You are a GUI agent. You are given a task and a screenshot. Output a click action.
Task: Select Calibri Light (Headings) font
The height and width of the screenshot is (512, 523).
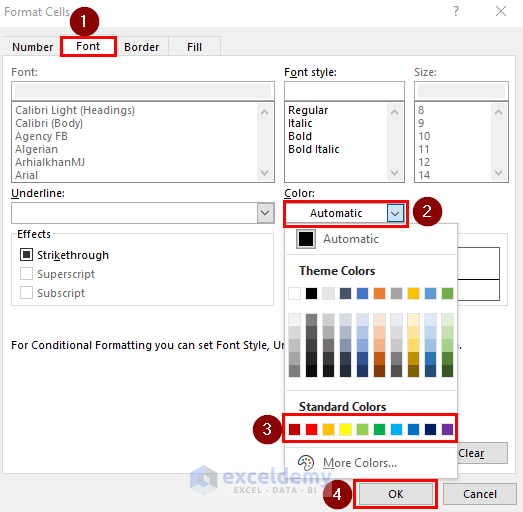[75, 110]
